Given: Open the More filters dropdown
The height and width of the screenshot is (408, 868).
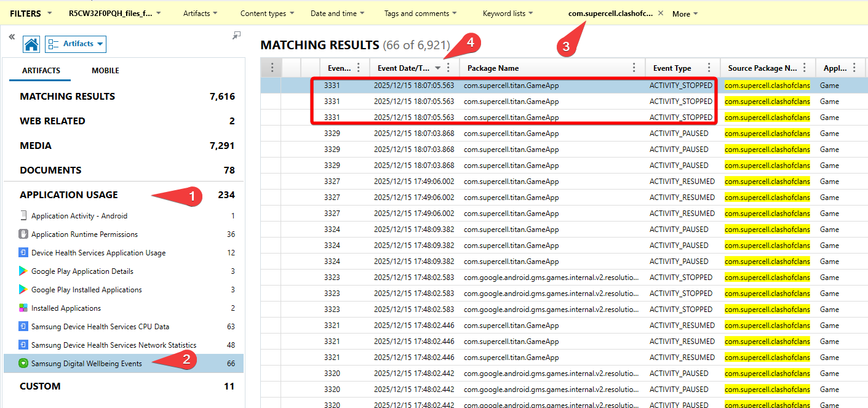Looking at the screenshot, I should coord(685,14).
